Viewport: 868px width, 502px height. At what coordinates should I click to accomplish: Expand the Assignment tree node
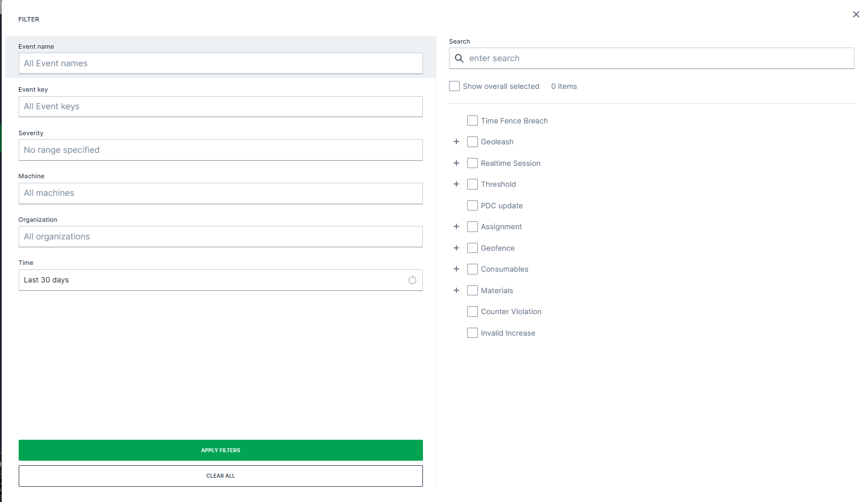tap(456, 226)
